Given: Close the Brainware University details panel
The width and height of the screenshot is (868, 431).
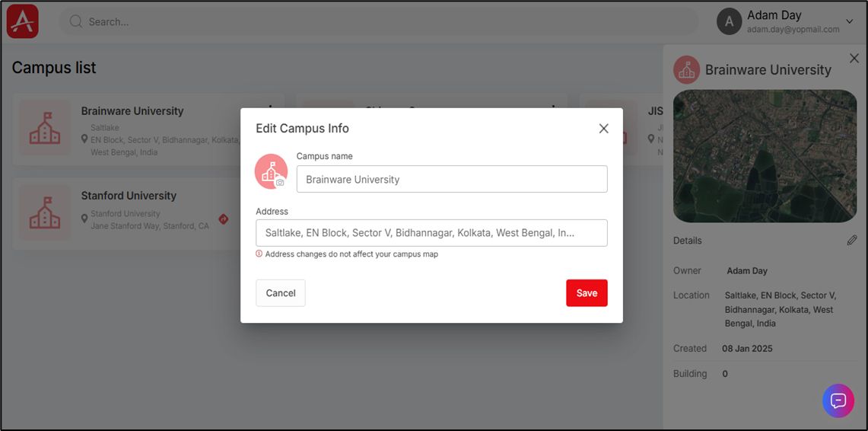Looking at the screenshot, I should (x=854, y=58).
